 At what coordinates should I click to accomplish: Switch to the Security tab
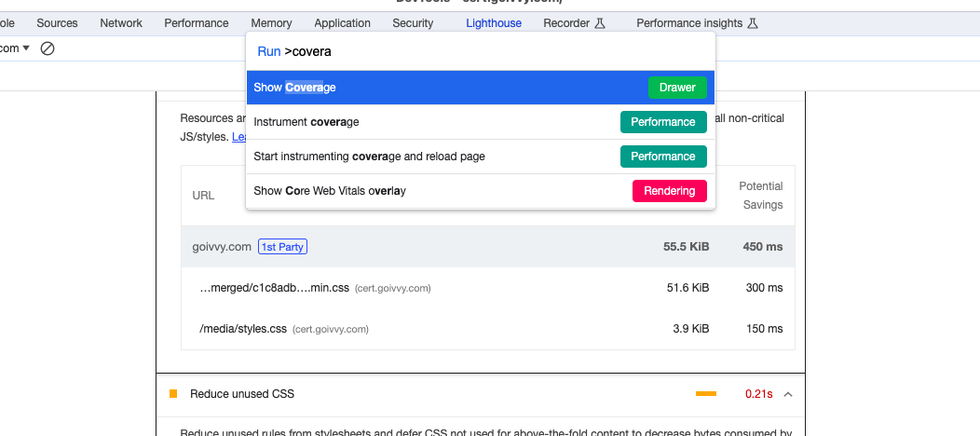413,23
